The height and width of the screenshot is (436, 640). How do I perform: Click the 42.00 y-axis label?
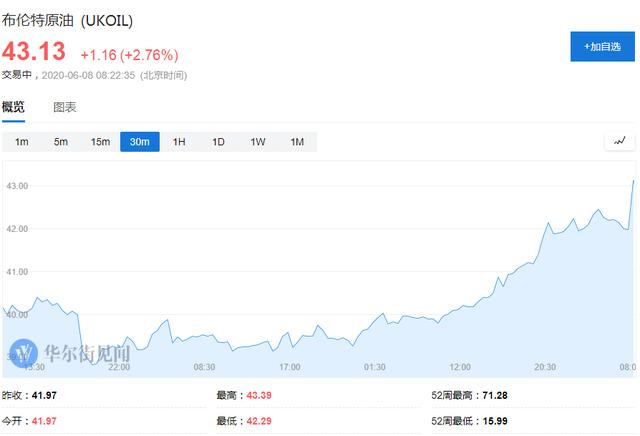(17, 229)
